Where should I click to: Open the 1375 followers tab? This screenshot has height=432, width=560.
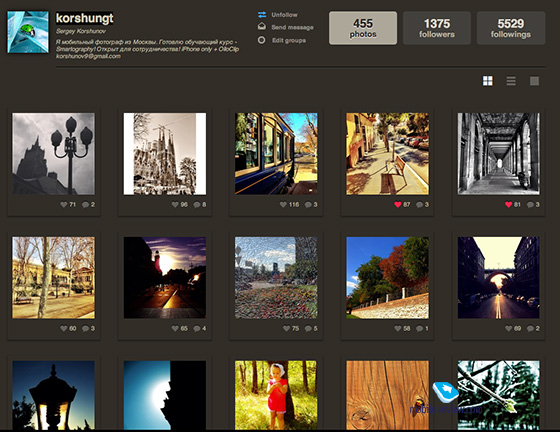(437, 28)
